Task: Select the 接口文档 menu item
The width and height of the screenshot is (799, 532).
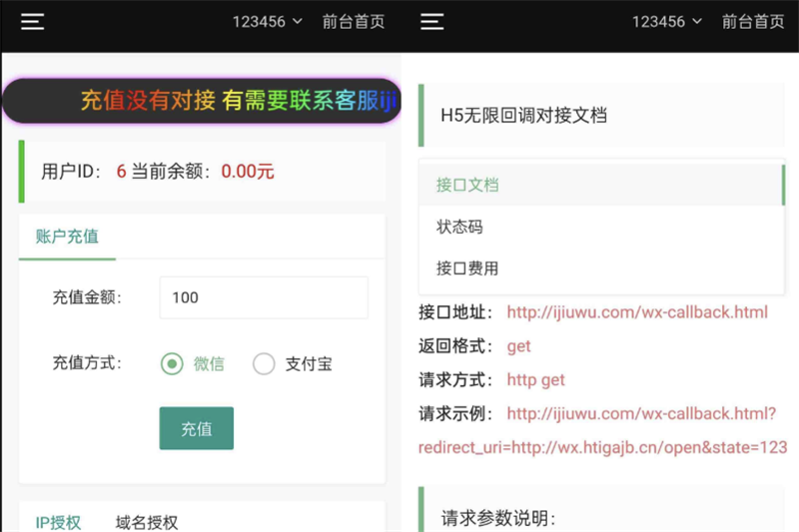Action: 601,185
